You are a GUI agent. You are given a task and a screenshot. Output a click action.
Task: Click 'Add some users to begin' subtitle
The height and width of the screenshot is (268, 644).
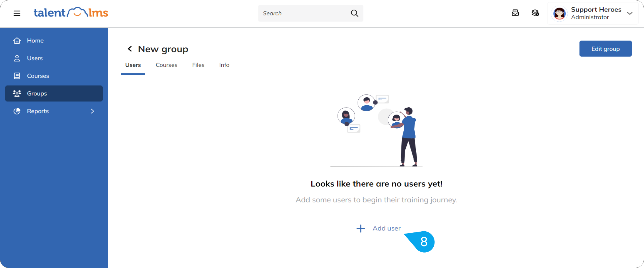point(377,200)
